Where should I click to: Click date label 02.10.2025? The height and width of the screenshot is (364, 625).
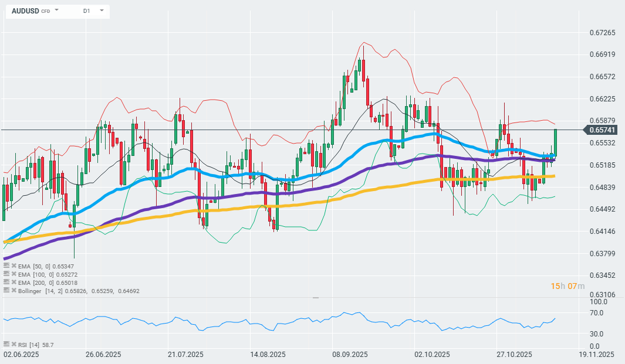pyautogui.click(x=432, y=355)
